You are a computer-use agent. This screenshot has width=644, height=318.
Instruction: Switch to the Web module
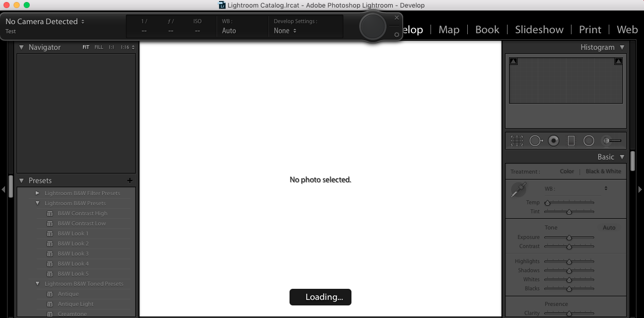click(x=627, y=30)
